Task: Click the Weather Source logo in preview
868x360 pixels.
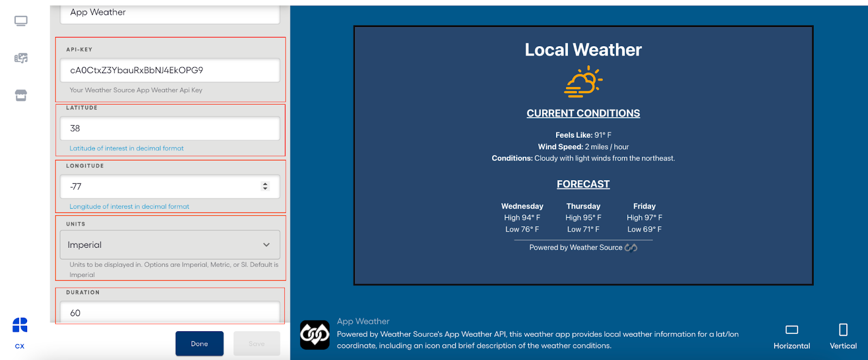Action: (x=631, y=247)
